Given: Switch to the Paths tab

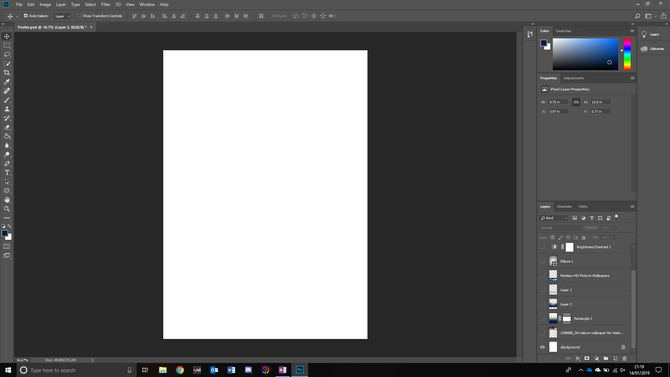Looking at the screenshot, I should pos(583,206).
